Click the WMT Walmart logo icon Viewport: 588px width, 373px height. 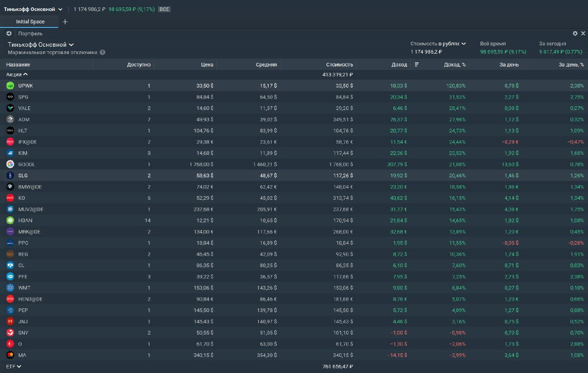click(10, 288)
